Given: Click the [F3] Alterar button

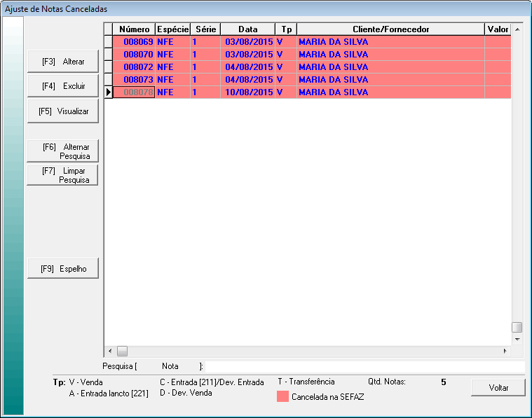Looking at the screenshot, I should pyautogui.click(x=62, y=62).
